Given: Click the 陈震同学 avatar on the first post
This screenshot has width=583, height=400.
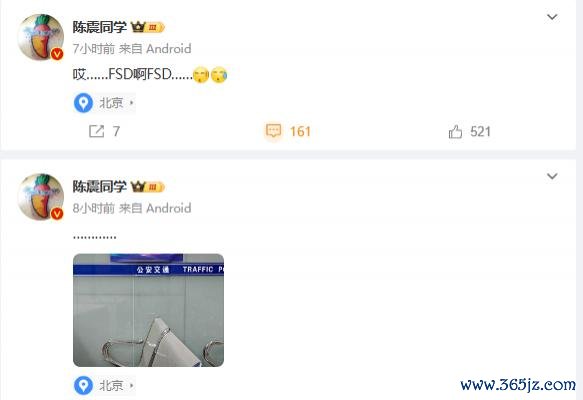Looking at the screenshot, I should pos(41,37).
